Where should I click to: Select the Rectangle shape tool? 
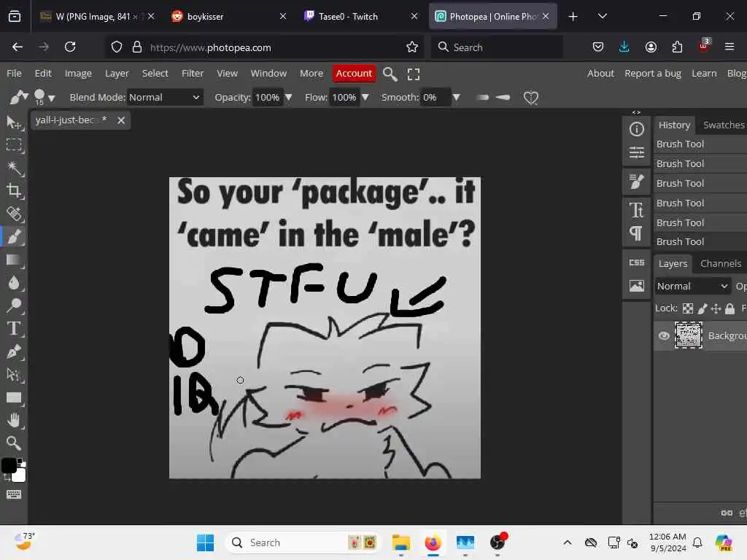pyautogui.click(x=14, y=397)
